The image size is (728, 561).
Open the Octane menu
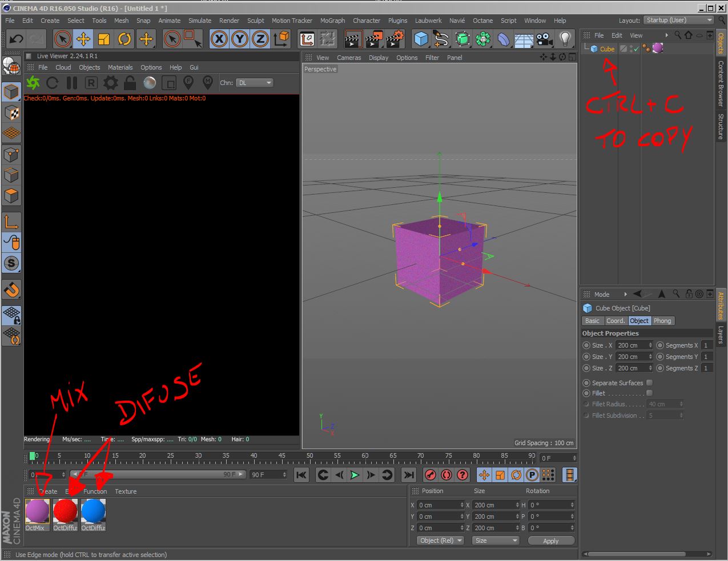coord(482,21)
